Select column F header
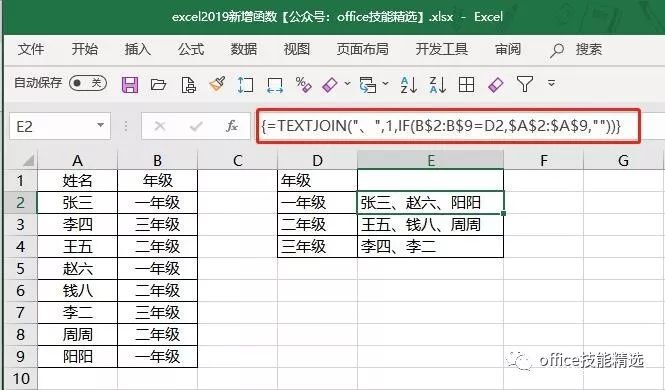 tap(544, 161)
